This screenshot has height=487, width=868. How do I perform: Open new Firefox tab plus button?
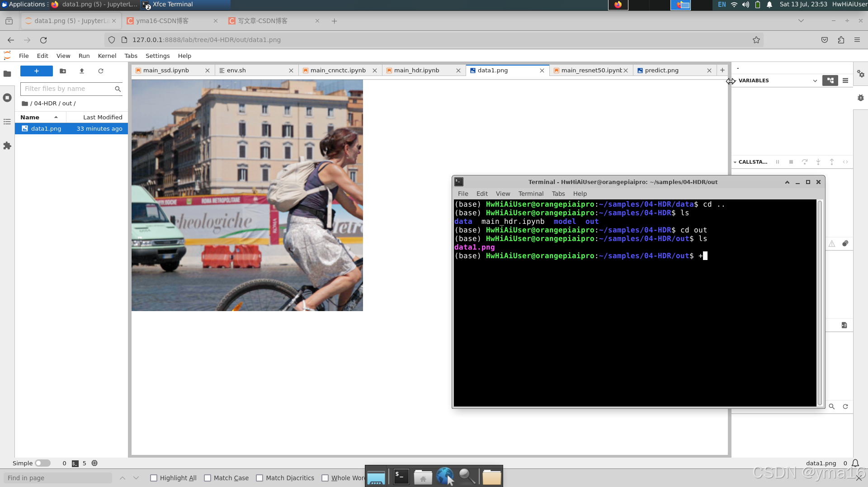(334, 21)
